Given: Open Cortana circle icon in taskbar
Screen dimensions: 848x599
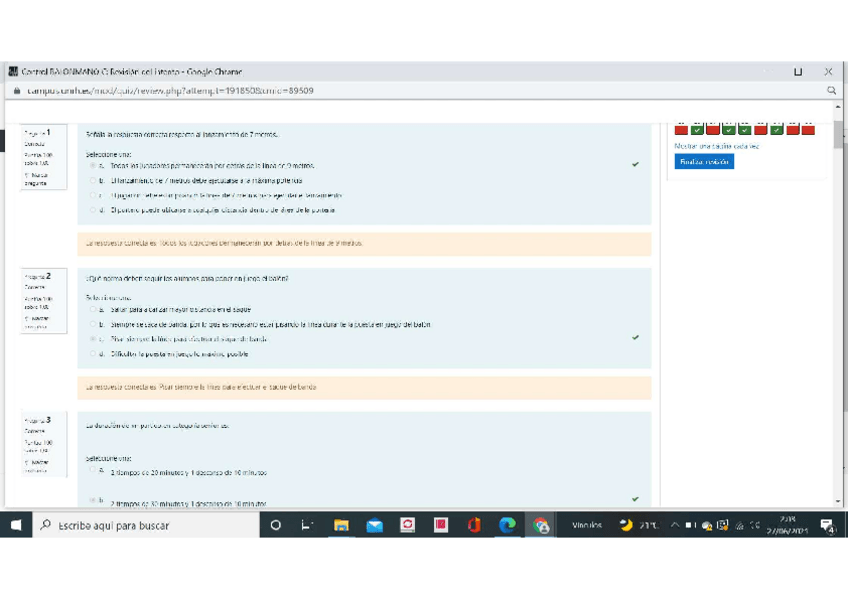Looking at the screenshot, I should coord(276,525).
